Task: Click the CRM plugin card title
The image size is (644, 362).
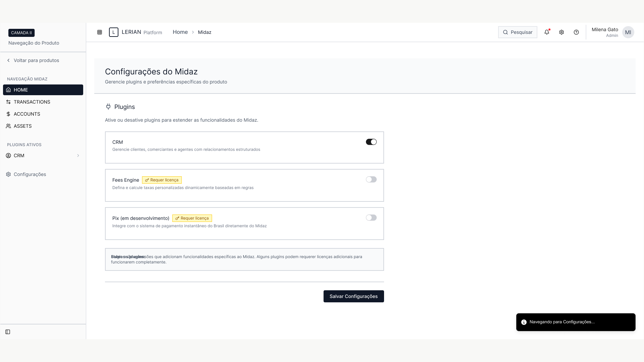Action: click(x=118, y=142)
